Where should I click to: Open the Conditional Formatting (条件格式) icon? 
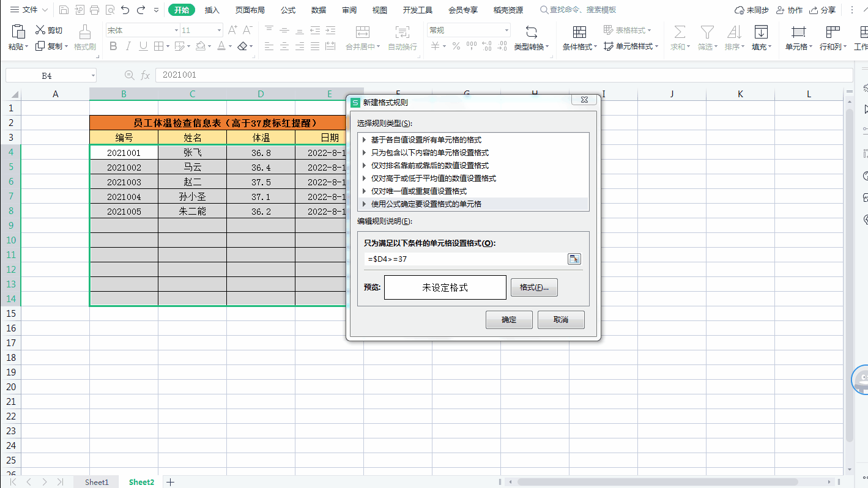tap(579, 32)
